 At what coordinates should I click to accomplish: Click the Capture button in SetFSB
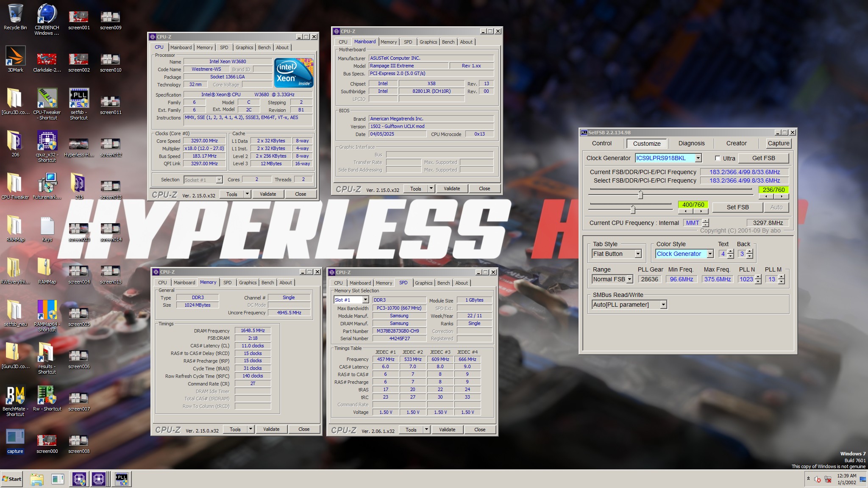779,143
